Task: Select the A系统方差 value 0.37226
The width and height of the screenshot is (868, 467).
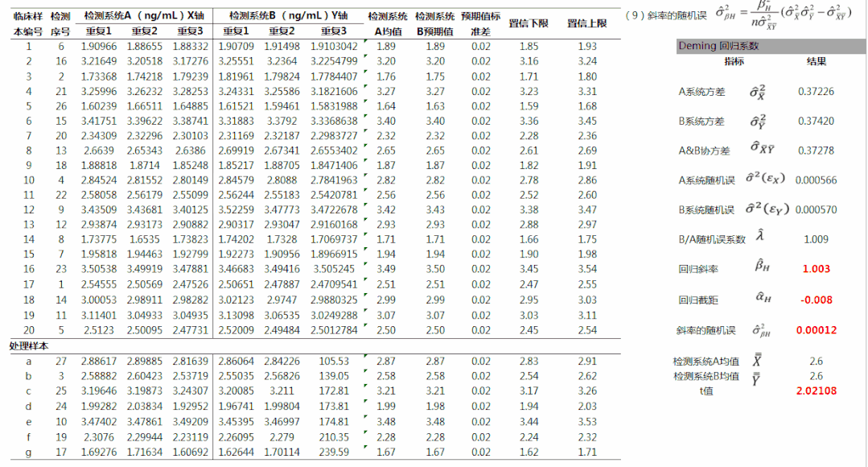Action: (816, 92)
